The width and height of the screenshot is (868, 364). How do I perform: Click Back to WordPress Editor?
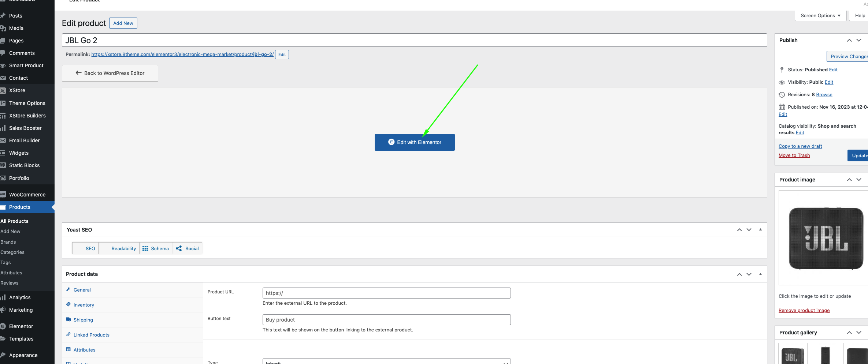[x=110, y=73]
